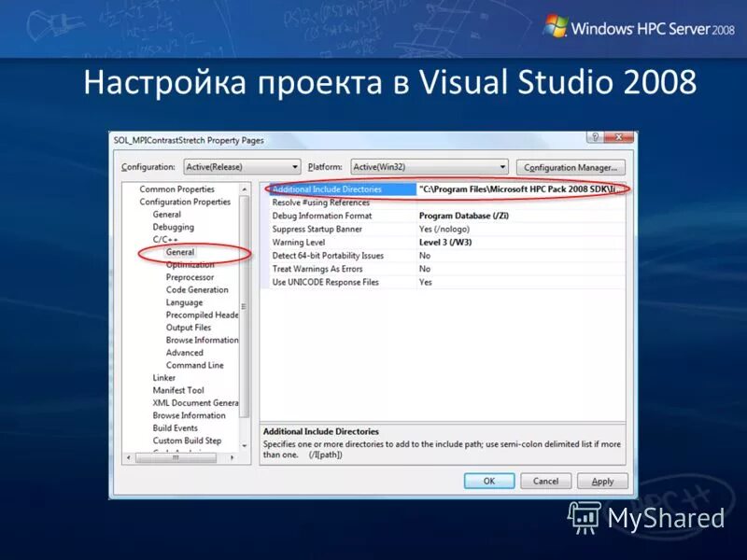Open the Platform dropdown showing Active(Win32)
The width and height of the screenshot is (747, 560).
(x=430, y=167)
